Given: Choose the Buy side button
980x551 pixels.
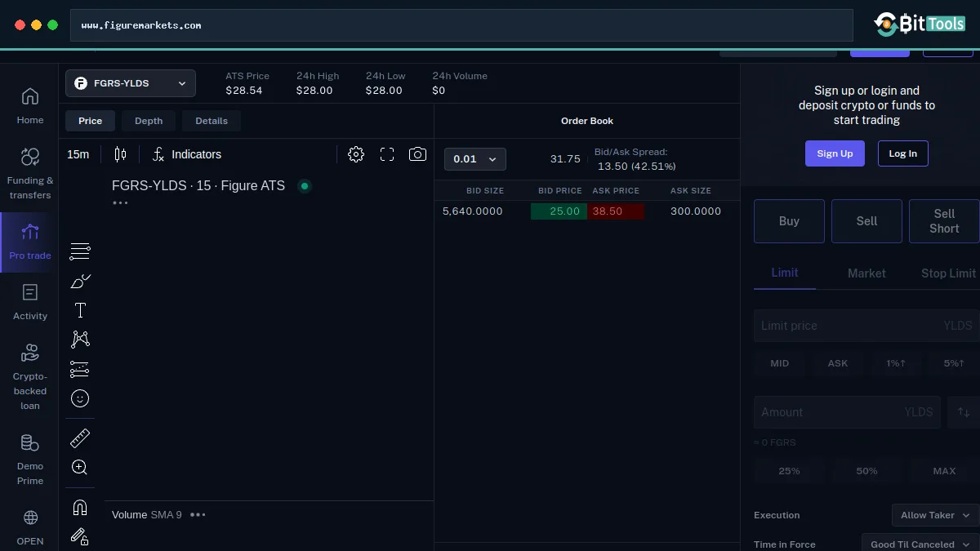Looking at the screenshot, I should tap(789, 221).
